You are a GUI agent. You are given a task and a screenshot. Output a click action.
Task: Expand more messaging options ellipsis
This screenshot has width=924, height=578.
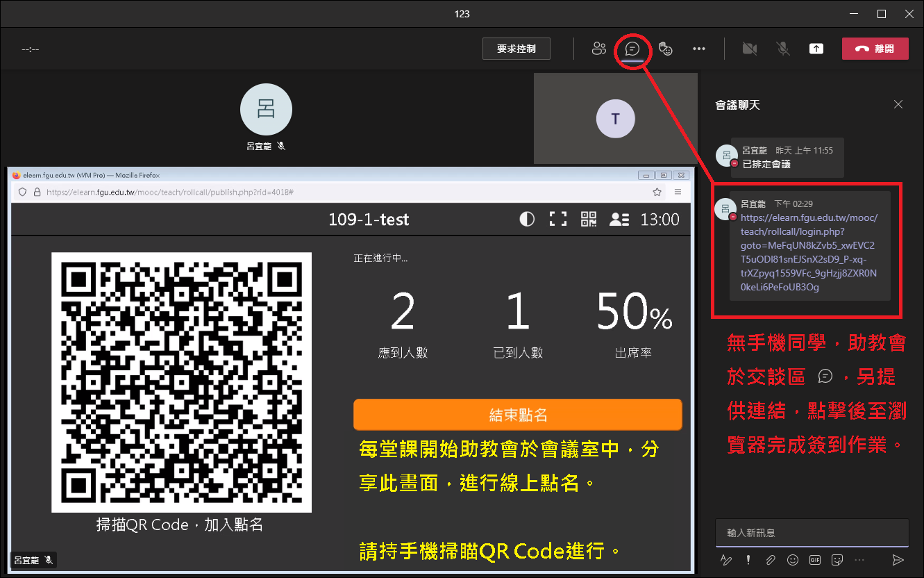[x=859, y=559]
